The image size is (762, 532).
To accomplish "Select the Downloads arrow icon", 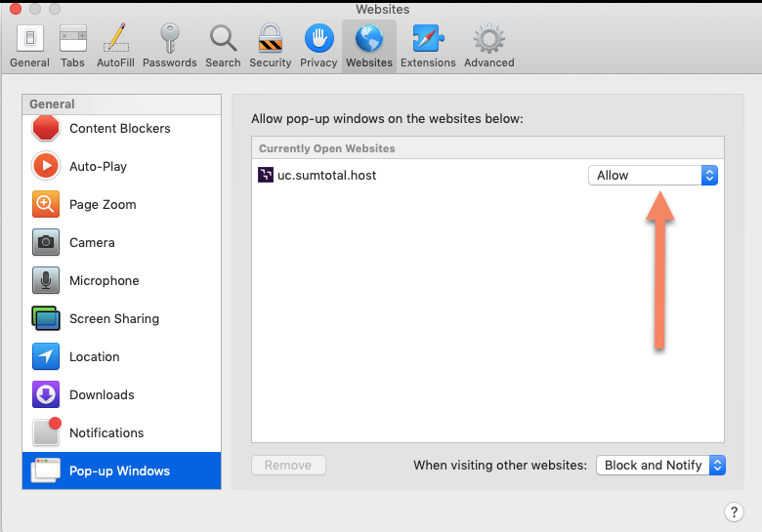I will (46, 394).
